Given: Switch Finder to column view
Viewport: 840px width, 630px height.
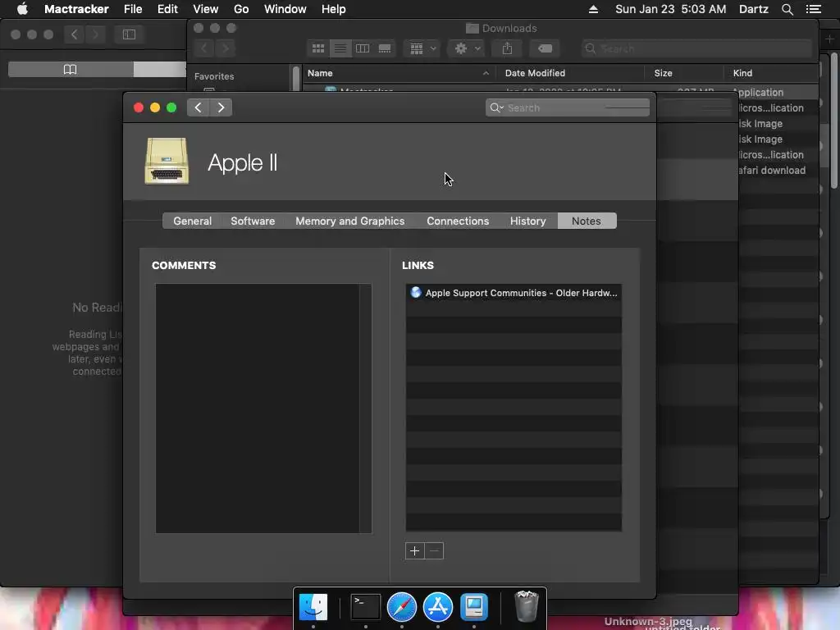Looking at the screenshot, I should pyautogui.click(x=363, y=48).
